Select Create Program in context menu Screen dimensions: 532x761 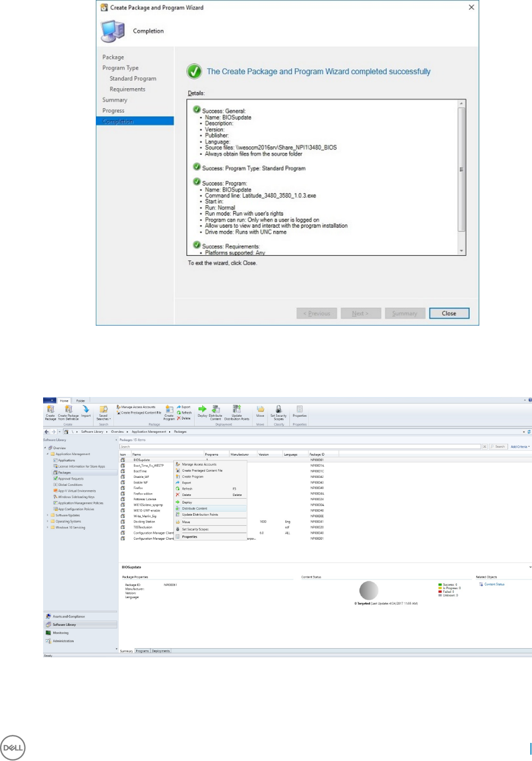coord(210,476)
